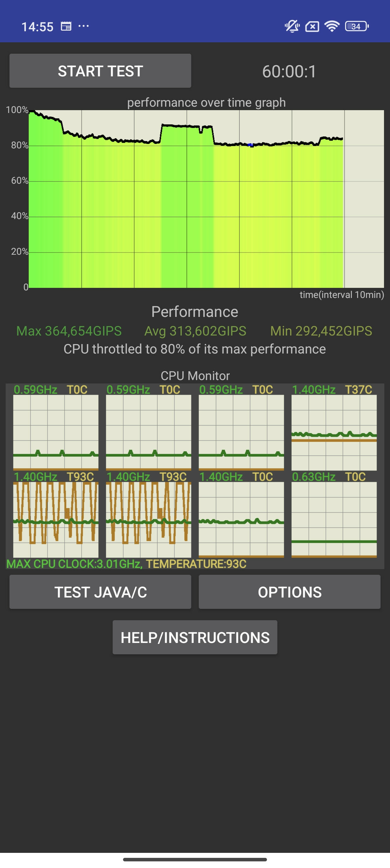Open the OPTIONS screen
The height and width of the screenshot is (868, 390).
[x=289, y=592]
